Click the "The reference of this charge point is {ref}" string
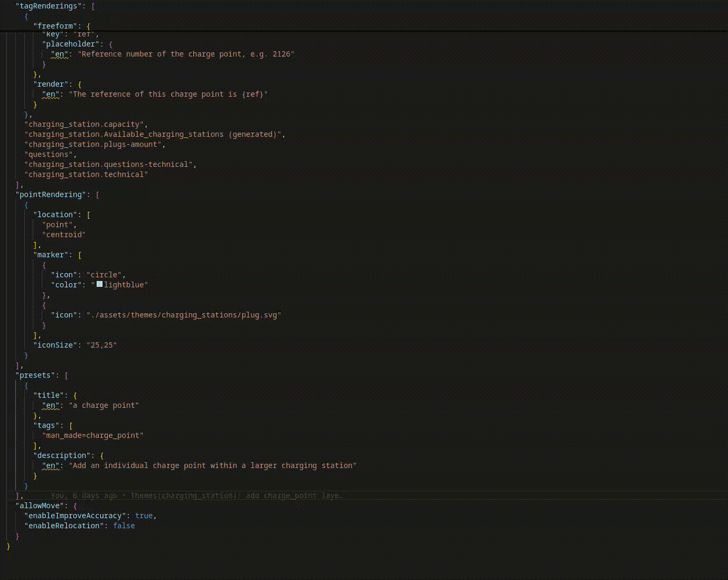This screenshot has height=580, width=728. [x=168, y=94]
